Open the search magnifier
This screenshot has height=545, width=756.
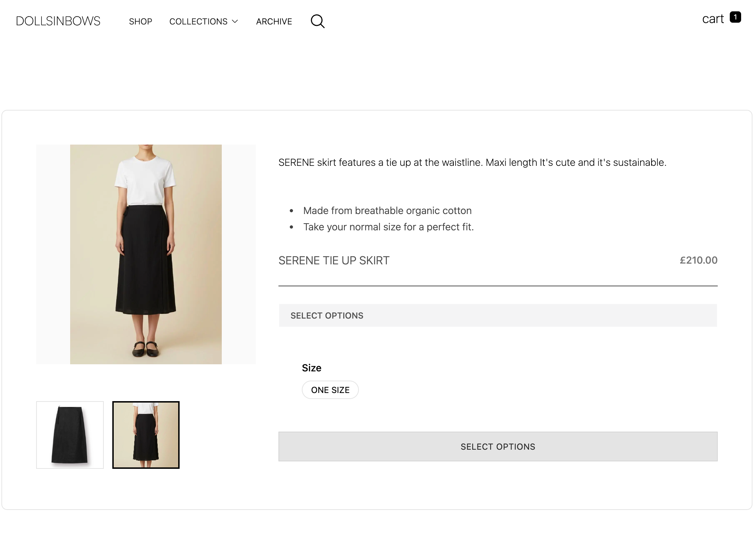pos(317,21)
